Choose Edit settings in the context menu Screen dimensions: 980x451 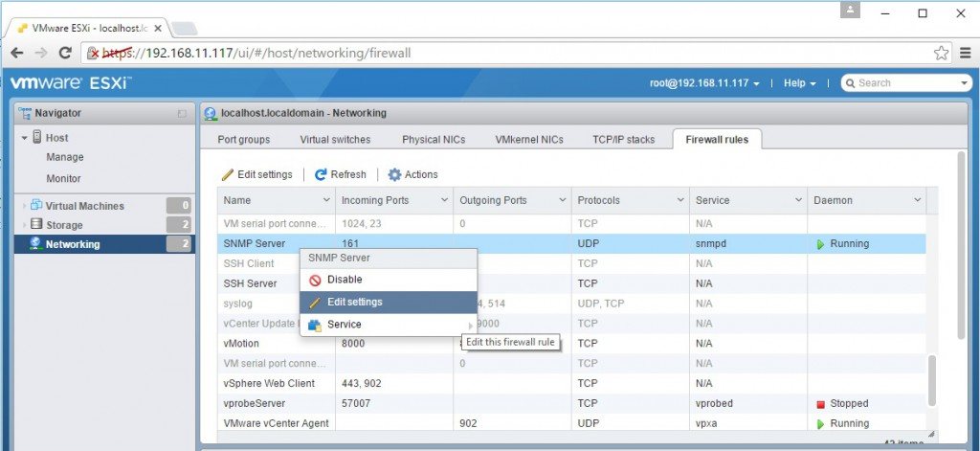(389, 303)
